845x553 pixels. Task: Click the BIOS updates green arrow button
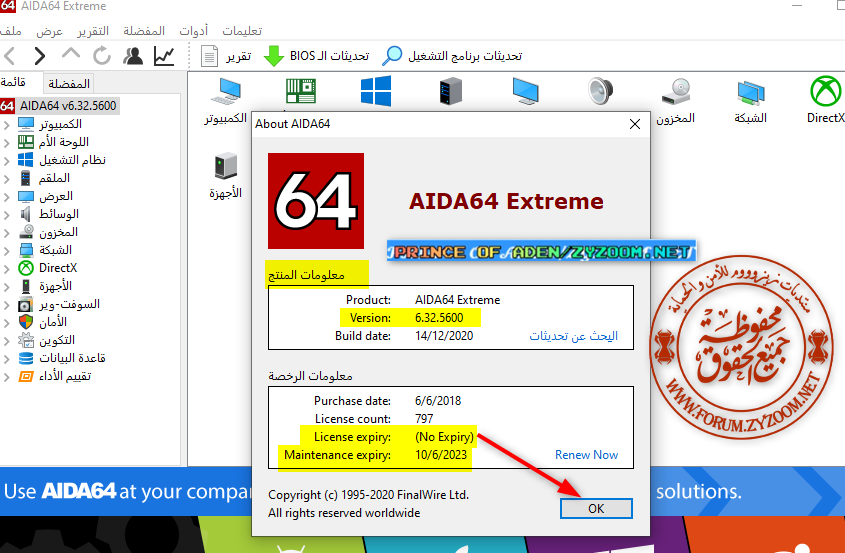point(316,56)
